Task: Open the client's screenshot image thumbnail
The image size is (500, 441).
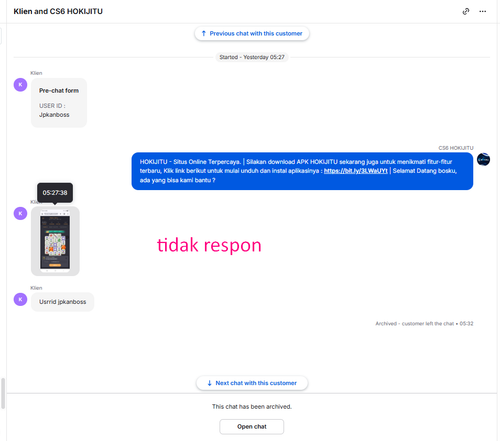Action: (x=55, y=241)
